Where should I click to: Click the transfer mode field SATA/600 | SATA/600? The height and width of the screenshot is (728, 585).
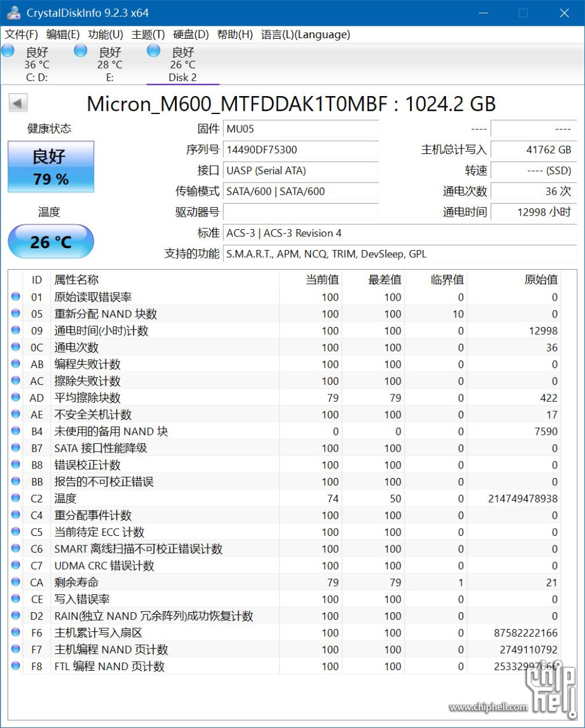click(x=301, y=191)
